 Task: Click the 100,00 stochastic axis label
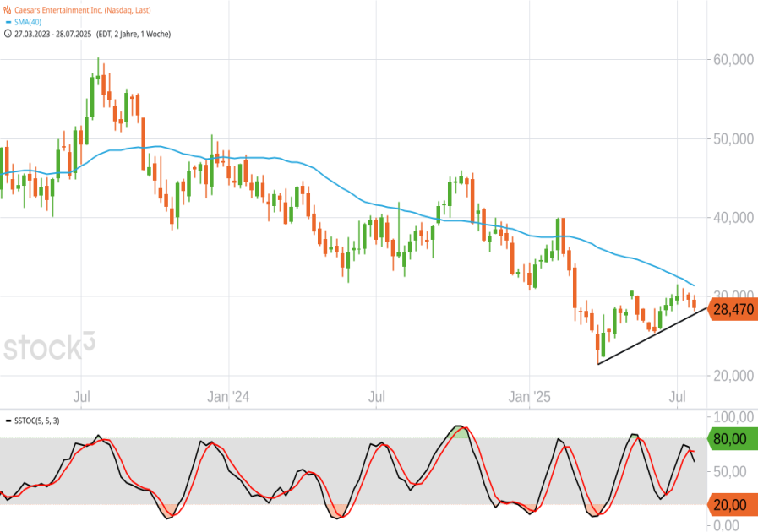click(733, 417)
